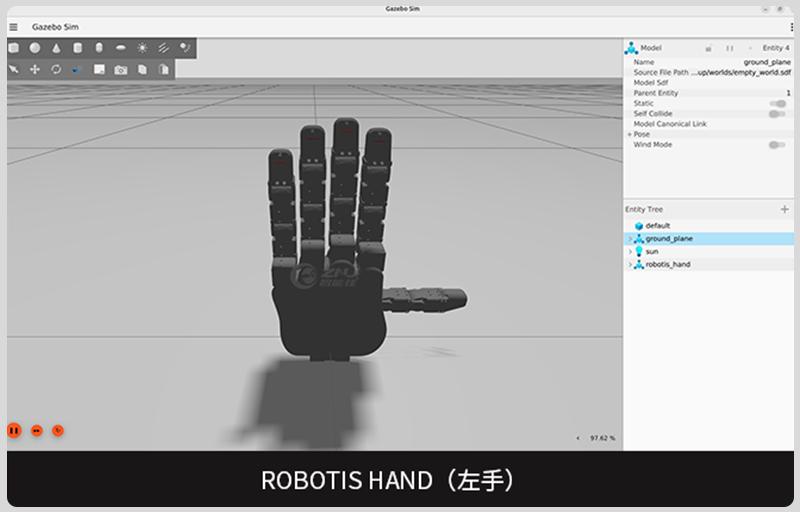Expand the robotis_hand tree node
Image resolution: width=800 pixels, height=512 pixels.
629,265
